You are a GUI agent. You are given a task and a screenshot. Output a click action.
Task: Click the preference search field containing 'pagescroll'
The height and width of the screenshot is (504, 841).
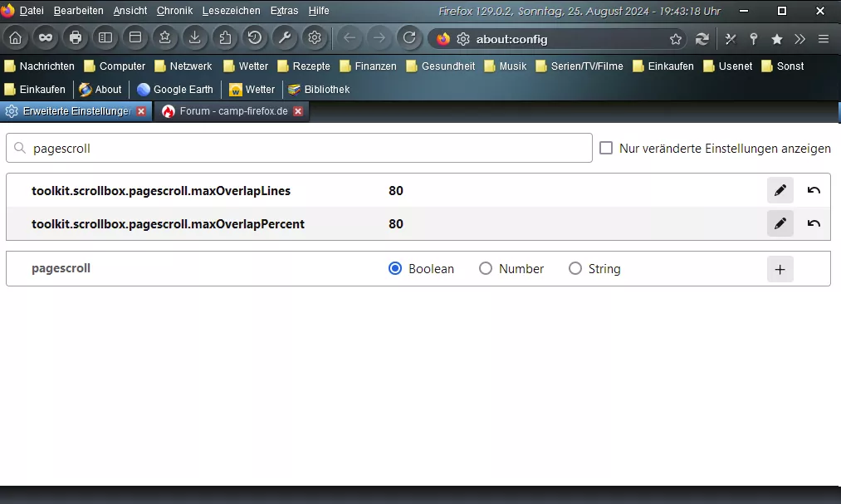(x=299, y=148)
